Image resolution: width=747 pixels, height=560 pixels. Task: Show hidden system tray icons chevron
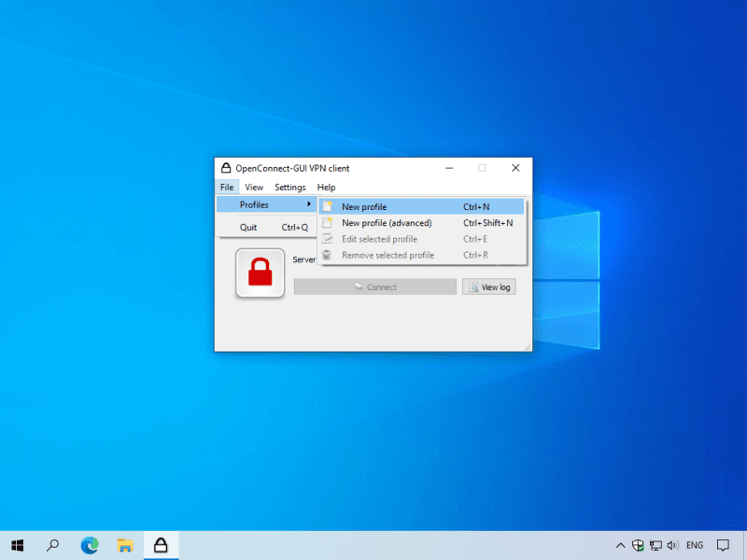[x=620, y=545]
